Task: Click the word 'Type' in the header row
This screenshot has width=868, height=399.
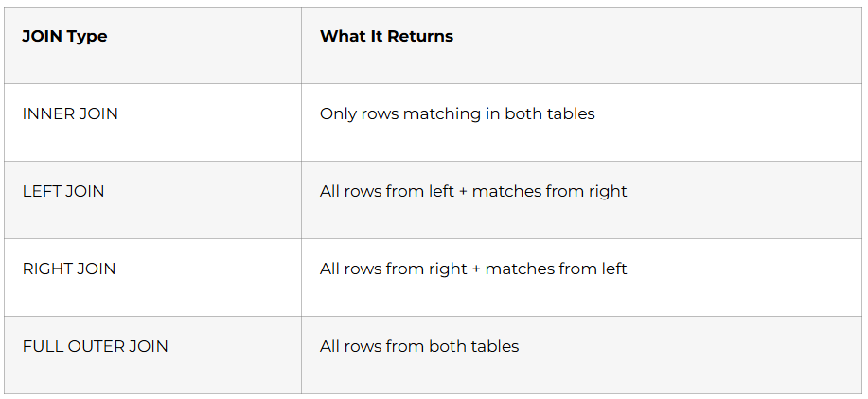Action: click(87, 37)
